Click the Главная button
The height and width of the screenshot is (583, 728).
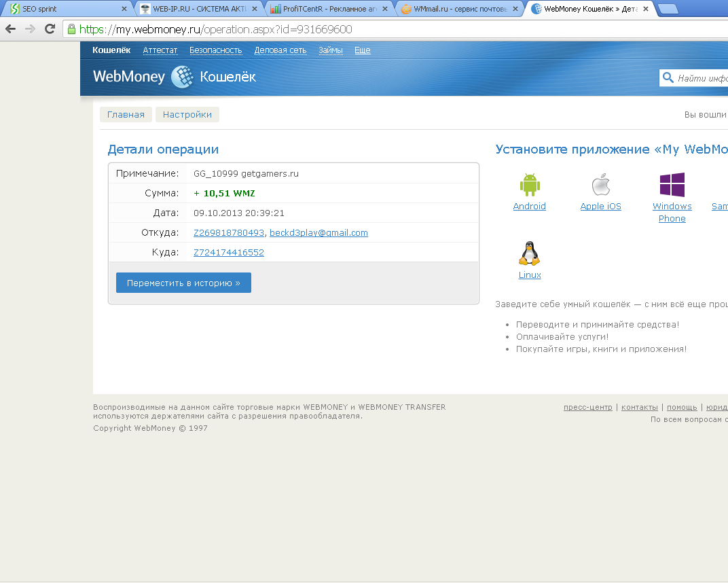126,114
